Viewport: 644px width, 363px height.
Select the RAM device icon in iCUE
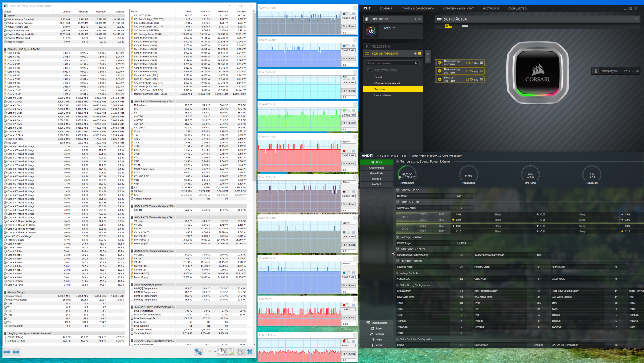(x=465, y=26)
